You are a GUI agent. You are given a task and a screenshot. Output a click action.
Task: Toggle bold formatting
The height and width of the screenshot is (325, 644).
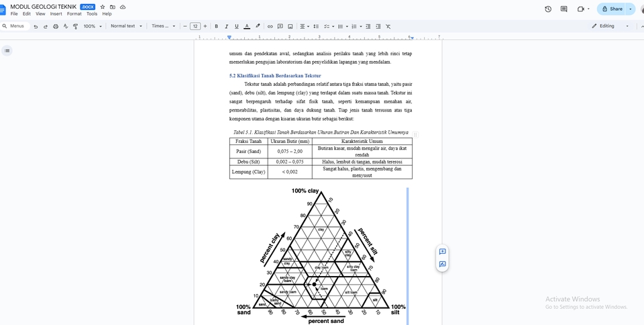pyautogui.click(x=216, y=26)
